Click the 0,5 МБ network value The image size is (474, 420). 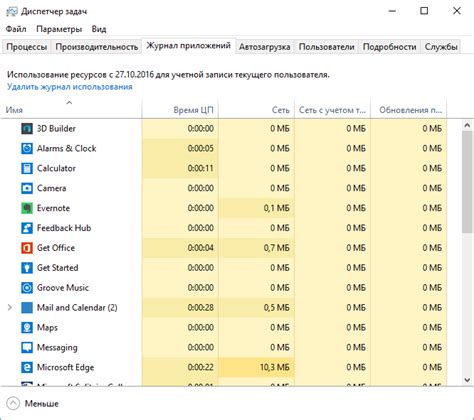(x=277, y=307)
